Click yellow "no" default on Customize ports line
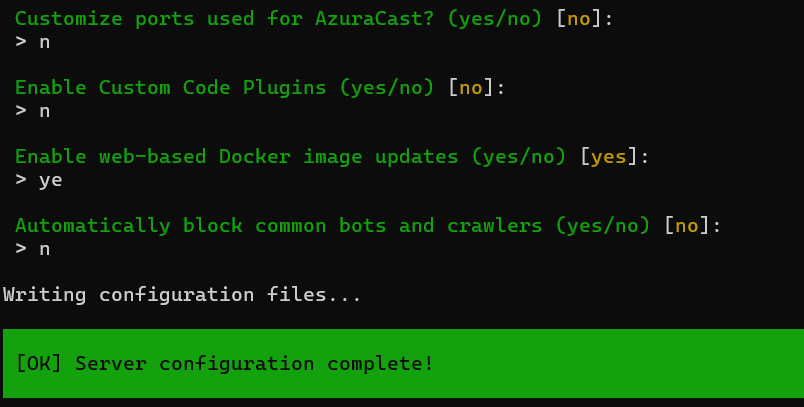This screenshot has width=804, height=407. pos(579,19)
